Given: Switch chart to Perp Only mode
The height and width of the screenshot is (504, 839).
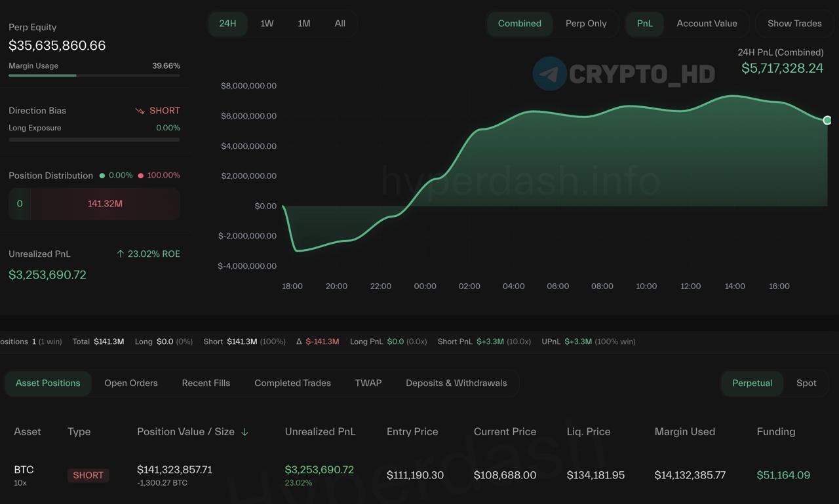Looking at the screenshot, I should pyautogui.click(x=585, y=24).
